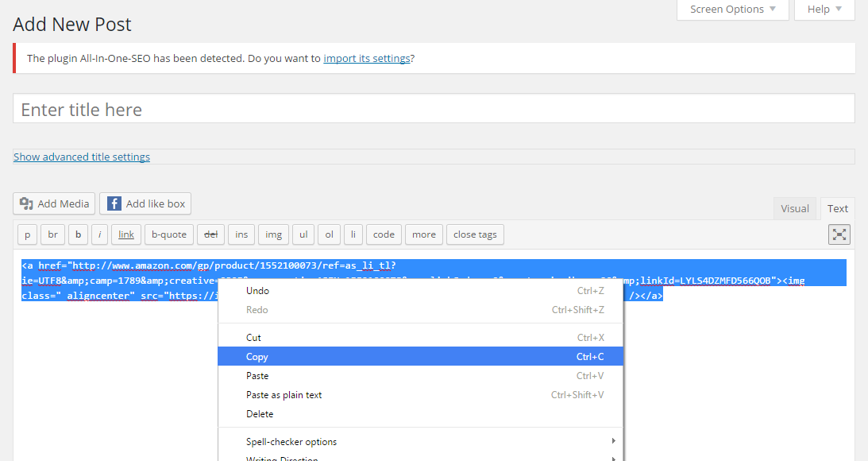Insert a hyperlink with link button

[126, 234]
